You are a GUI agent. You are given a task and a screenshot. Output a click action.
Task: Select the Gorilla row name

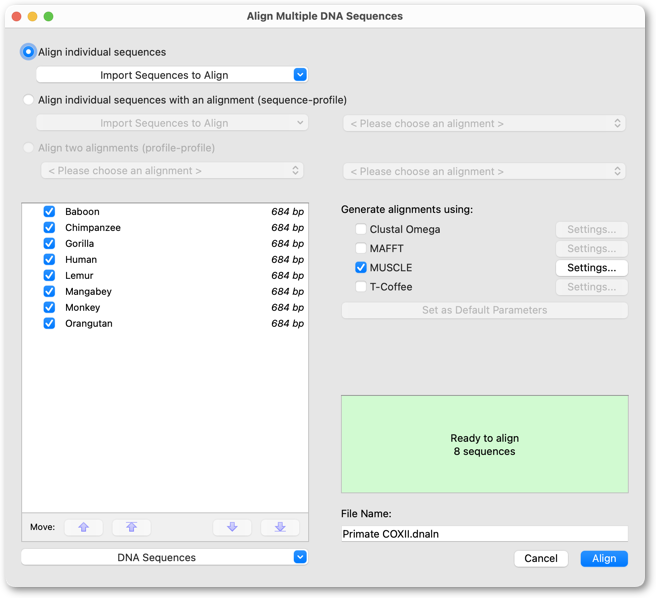[x=79, y=243]
